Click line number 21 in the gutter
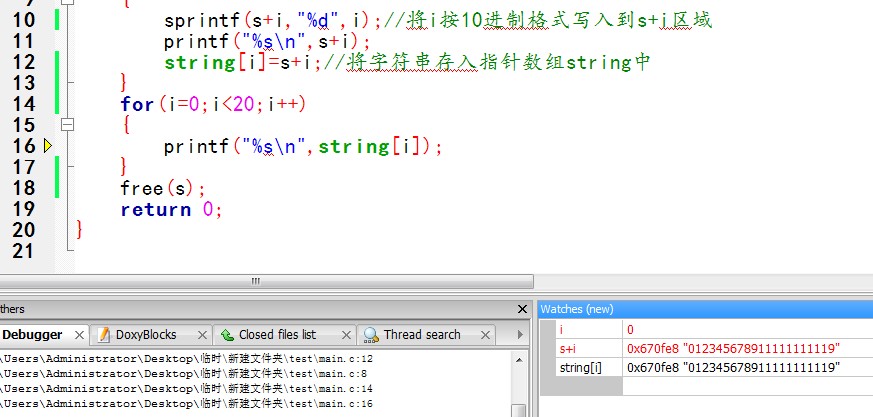The image size is (873, 417). coord(23,251)
